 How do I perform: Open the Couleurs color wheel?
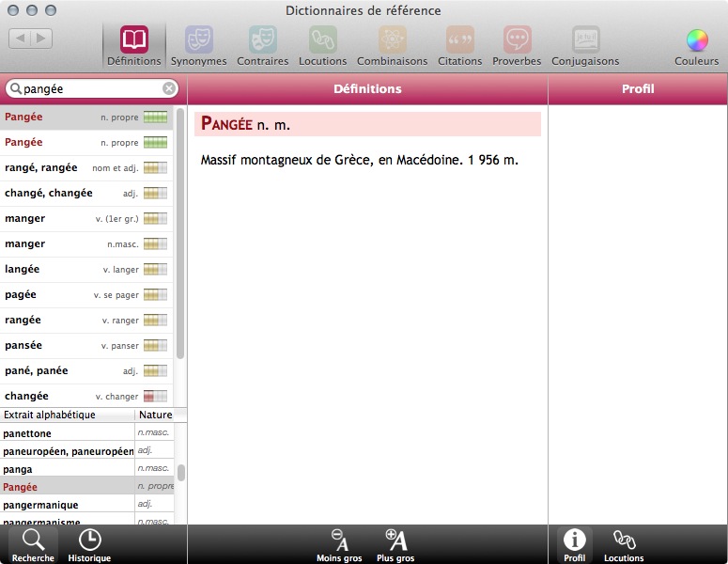pyautogui.click(x=696, y=45)
